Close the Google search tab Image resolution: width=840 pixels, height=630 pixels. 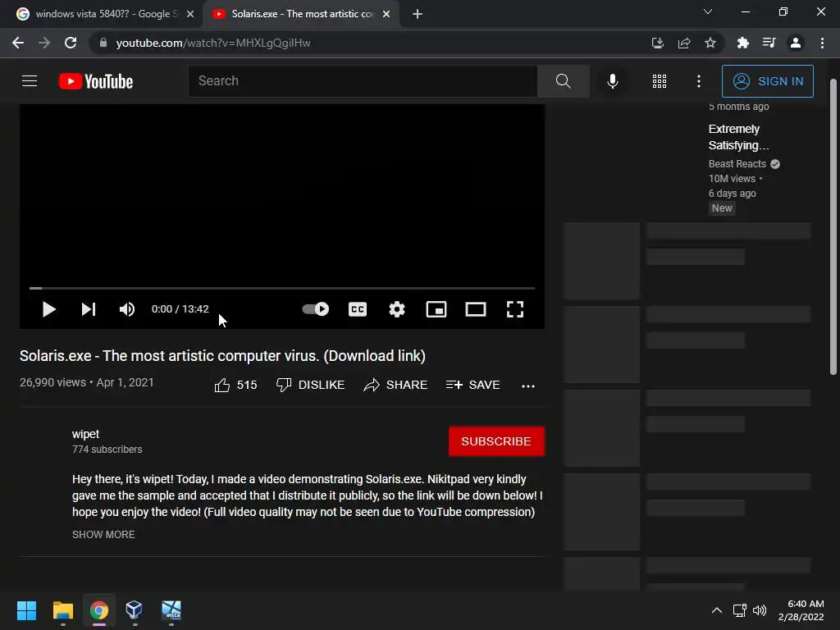[190, 14]
